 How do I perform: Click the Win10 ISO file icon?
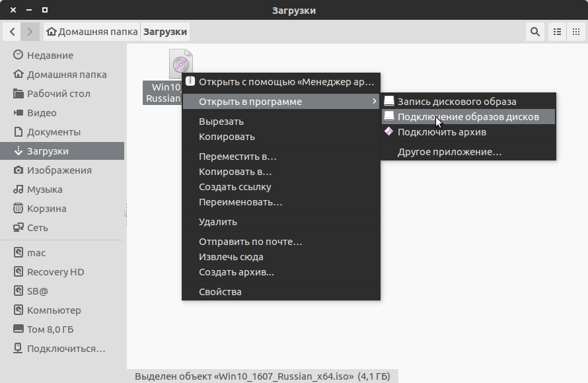(180, 64)
